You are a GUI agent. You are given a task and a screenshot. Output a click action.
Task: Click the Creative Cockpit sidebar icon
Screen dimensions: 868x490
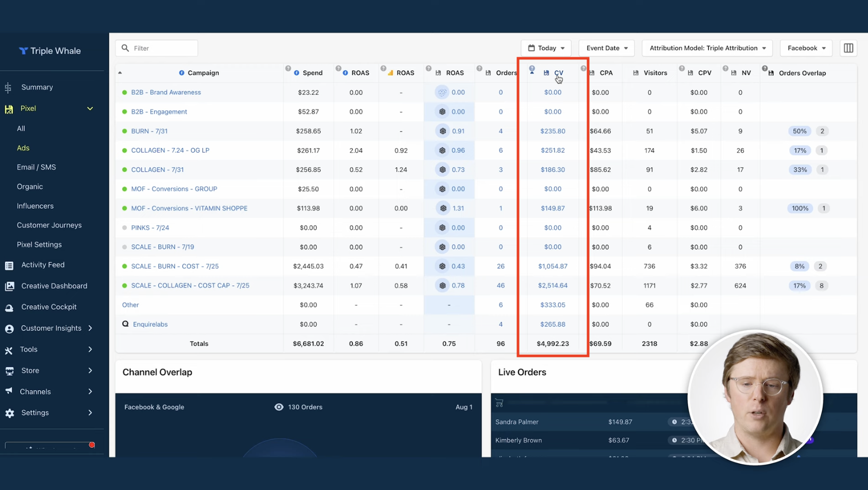point(9,307)
